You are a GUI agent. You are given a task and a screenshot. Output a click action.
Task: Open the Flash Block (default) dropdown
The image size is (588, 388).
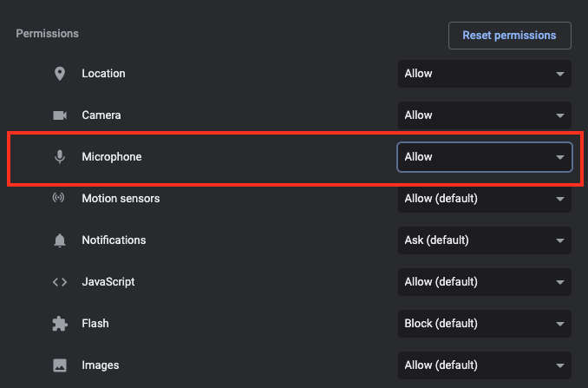click(485, 324)
